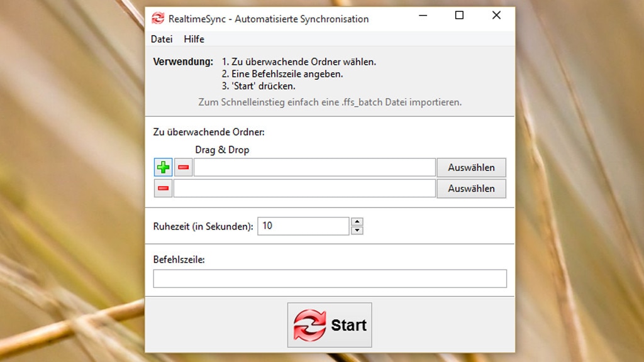644x362 pixels.
Task: Click the 'Zu überwachende Ordner:' label
Action: (209, 132)
